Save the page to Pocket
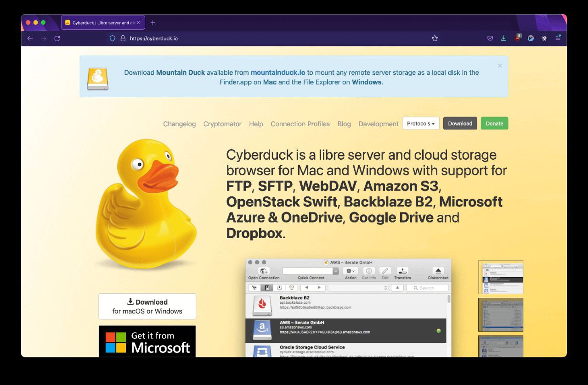This screenshot has width=588, height=385. click(490, 39)
